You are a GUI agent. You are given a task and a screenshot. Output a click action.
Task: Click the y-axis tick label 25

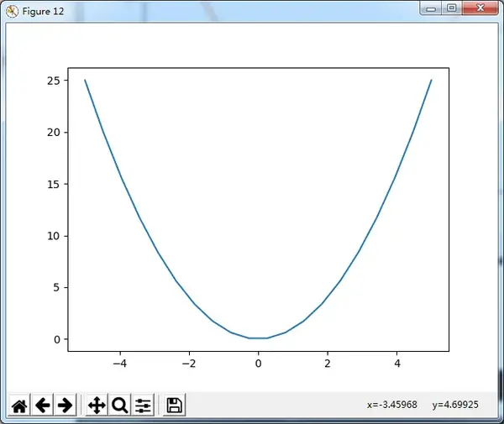[54, 81]
